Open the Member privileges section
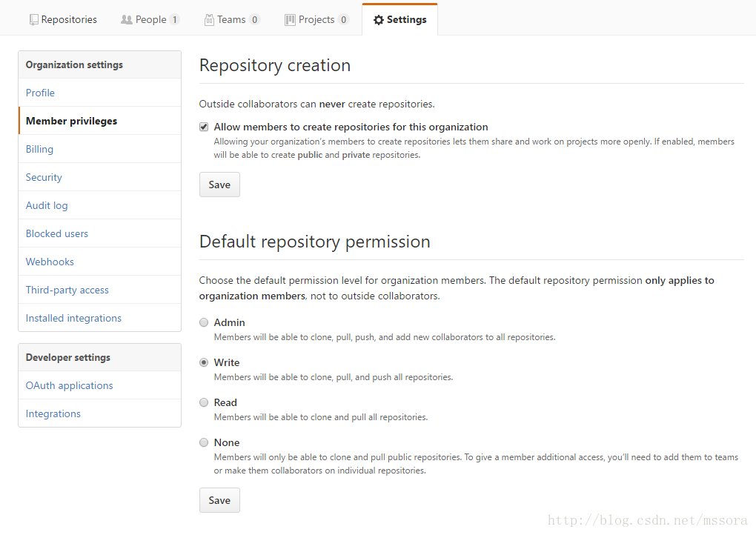This screenshot has height=535, width=756. (71, 120)
